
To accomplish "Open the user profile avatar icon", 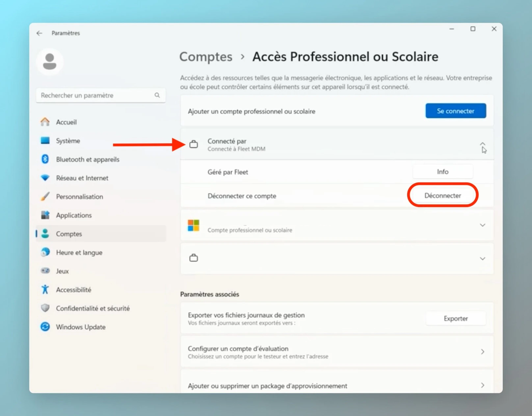I will click(49, 61).
